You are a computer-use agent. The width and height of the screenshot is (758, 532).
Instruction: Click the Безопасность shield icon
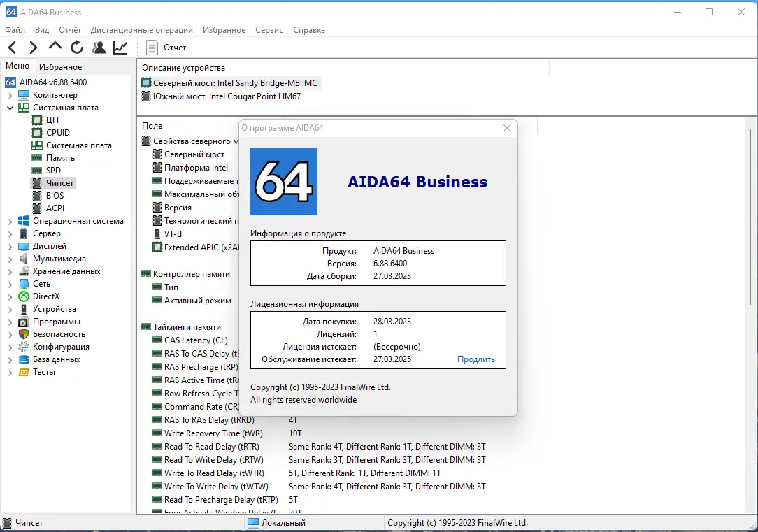click(23, 333)
